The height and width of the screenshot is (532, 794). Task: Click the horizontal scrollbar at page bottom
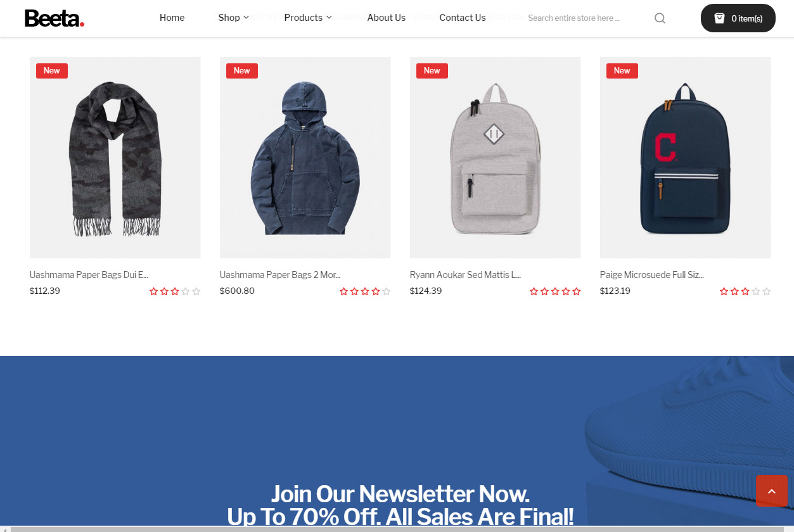(x=397, y=529)
